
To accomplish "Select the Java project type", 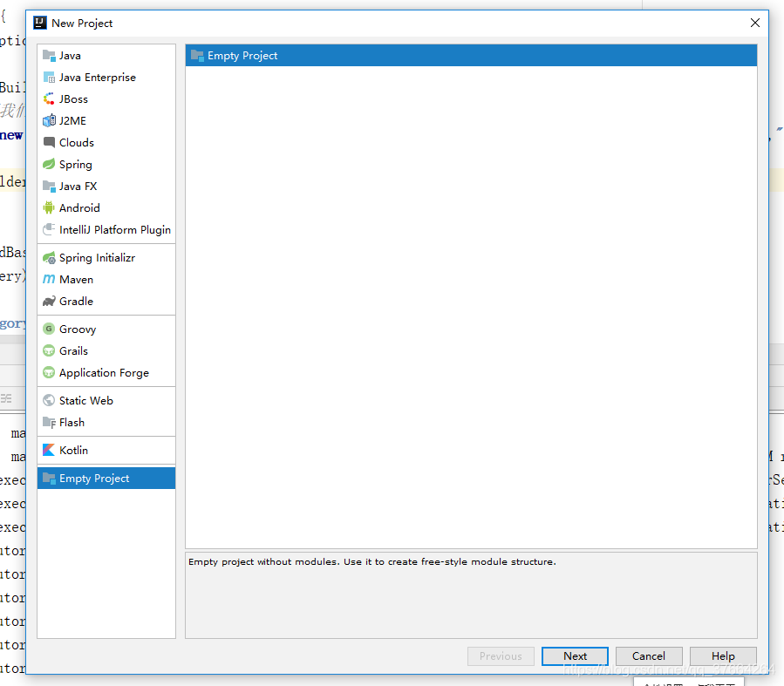I will 106,56.
